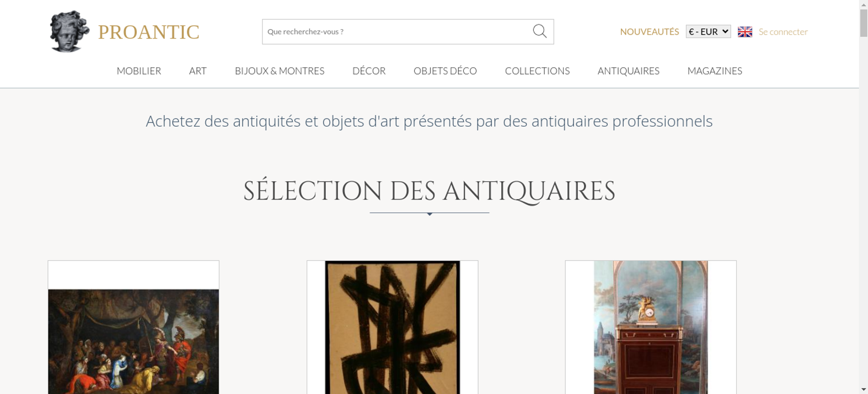
Task: Click the Proantic cherub head logo
Action: tap(69, 31)
